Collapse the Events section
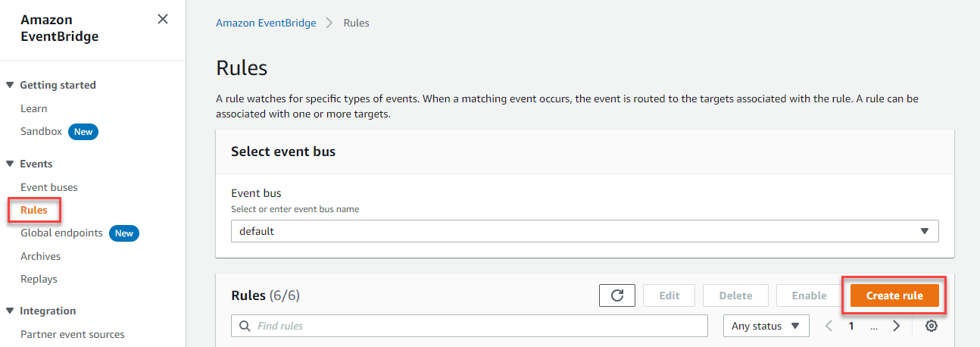The width and height of the screenshot is (980, 347). coord(11,164)
